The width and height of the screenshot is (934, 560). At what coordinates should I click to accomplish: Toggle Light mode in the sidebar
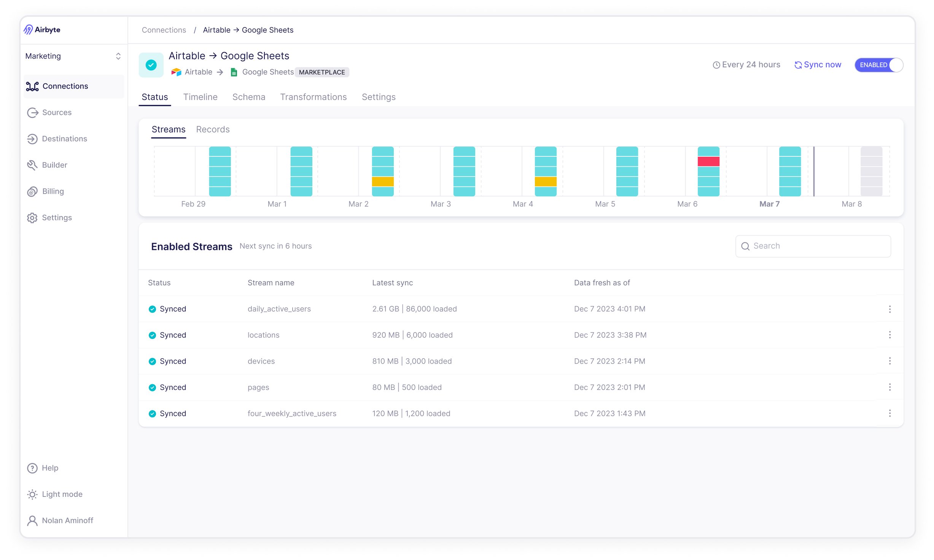tap(62, 494)
